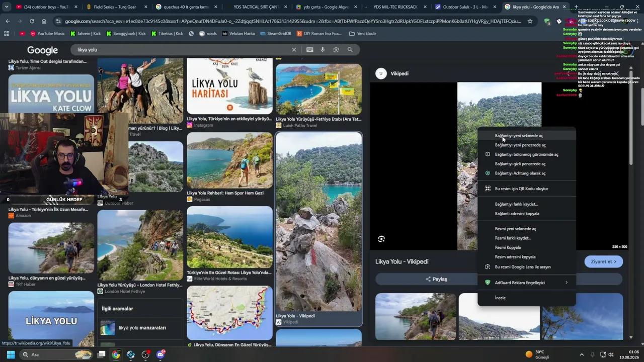Click the Paylaş share button

(x=436, y=279)
